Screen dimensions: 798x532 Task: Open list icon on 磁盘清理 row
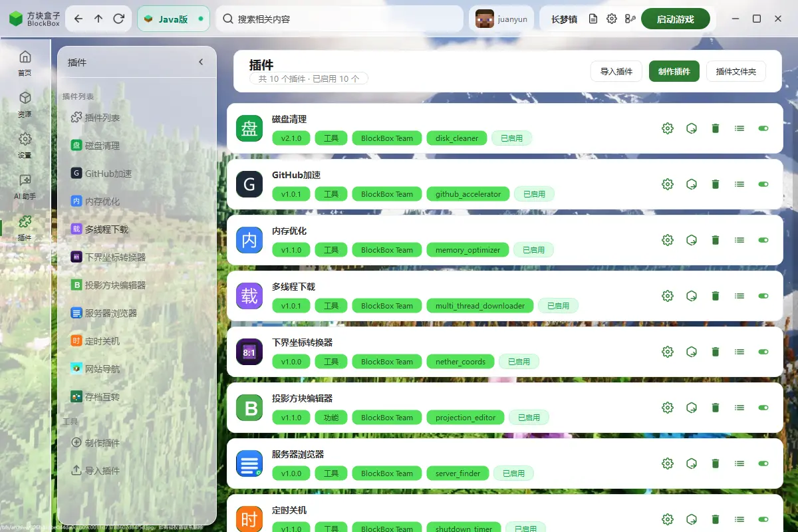tap(739, 128)
